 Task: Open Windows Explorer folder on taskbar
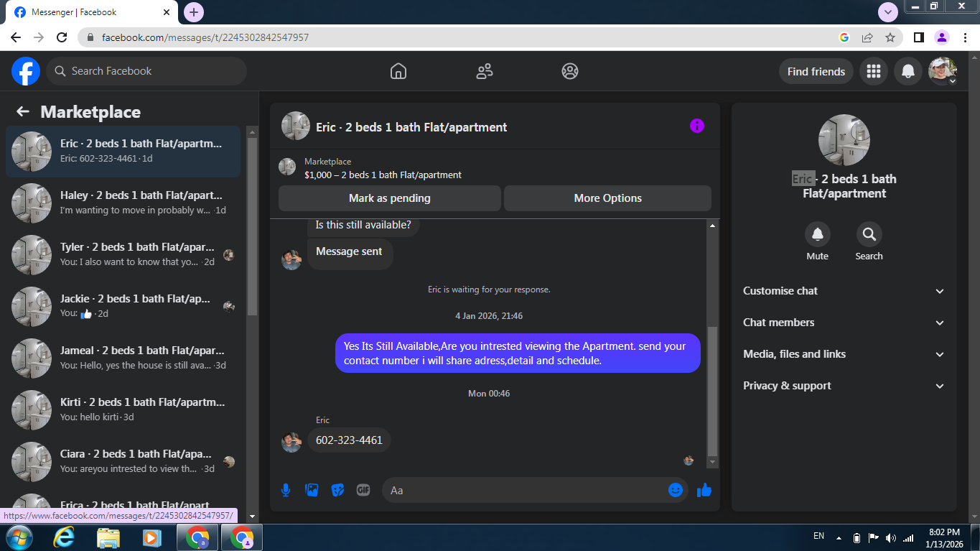coord(108,537)
